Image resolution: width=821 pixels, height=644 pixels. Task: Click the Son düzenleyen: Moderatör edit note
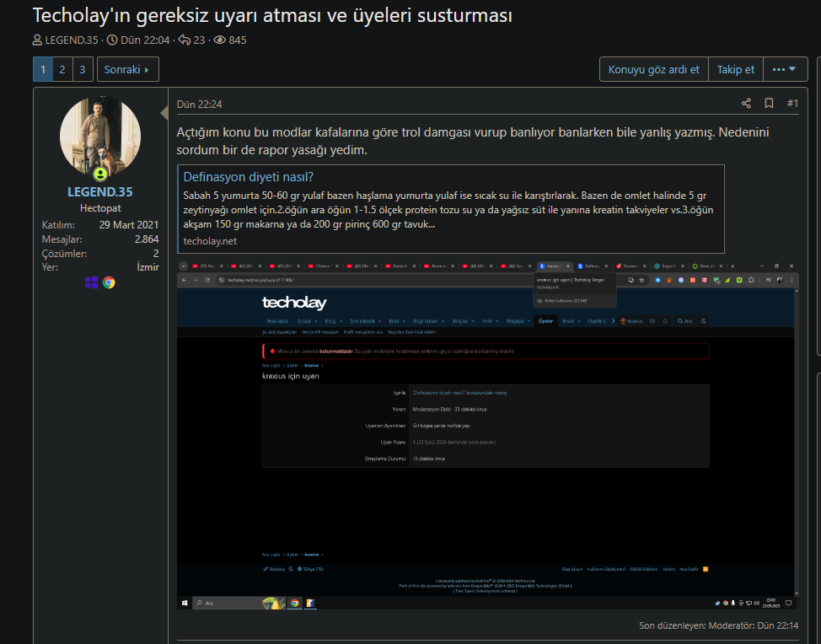tap(718, 625)
